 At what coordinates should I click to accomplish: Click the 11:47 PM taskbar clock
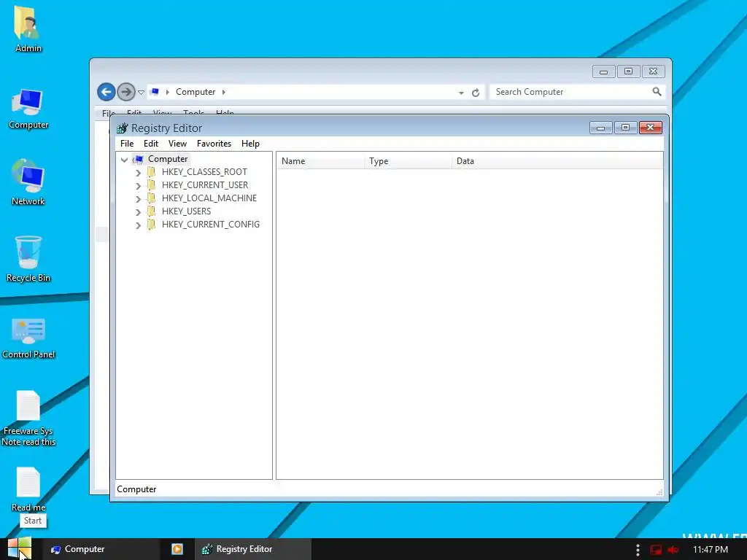click(x=711, y=550)
